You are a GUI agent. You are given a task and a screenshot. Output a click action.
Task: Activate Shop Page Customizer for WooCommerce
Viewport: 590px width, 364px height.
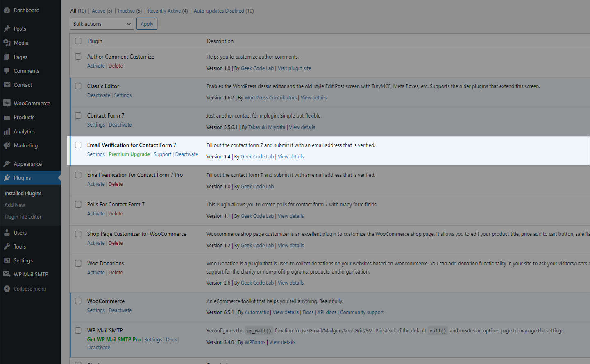pos(96,243)
